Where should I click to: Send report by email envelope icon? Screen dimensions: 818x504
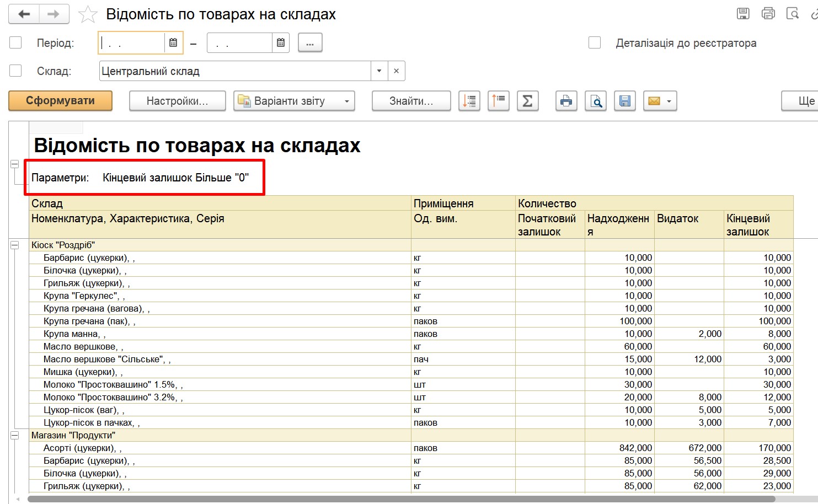(654, 101)
